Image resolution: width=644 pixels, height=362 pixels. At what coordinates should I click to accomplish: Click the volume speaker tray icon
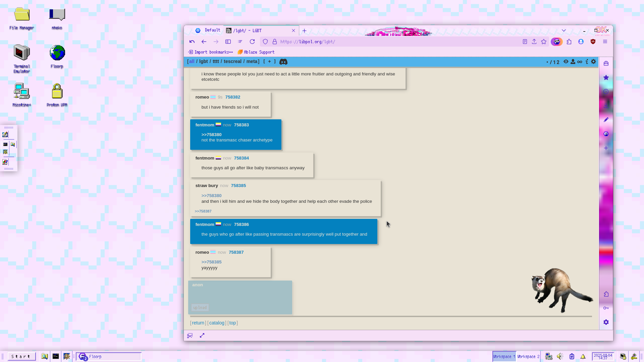(560, 356)
